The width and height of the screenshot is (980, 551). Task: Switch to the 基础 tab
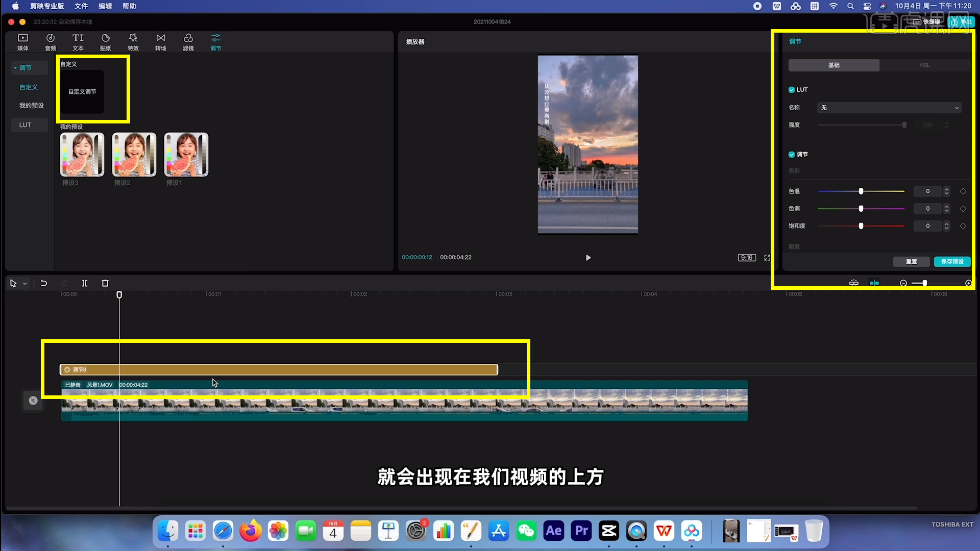coord(834,65)
